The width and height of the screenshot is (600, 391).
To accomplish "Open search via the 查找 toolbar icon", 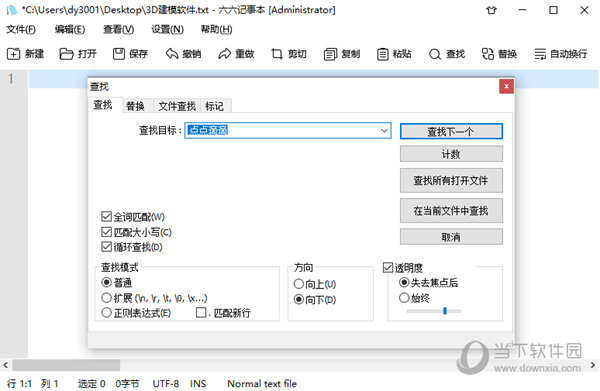I will (435, 54).
